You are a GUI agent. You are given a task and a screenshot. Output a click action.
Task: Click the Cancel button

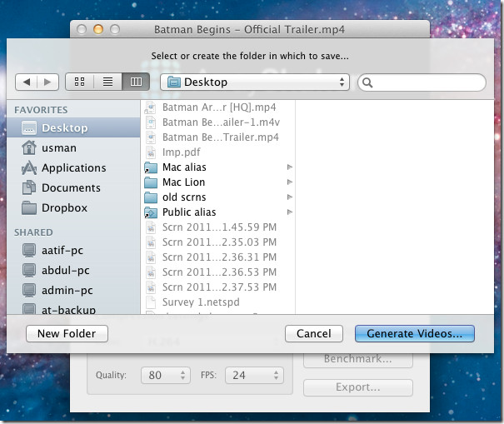(313, 333)
